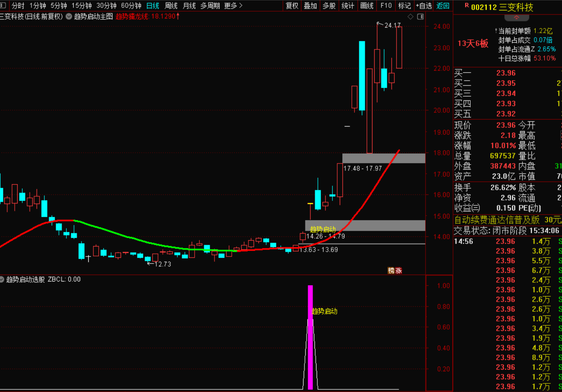This screenshot has width=562, height=392.
Task: Click the 画线 drawing tool button
Action: [x=366, y=6]
